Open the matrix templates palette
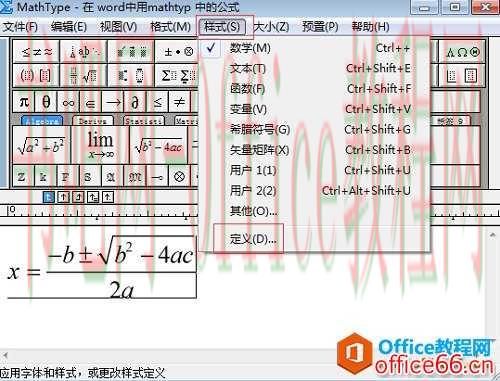The width and height of the screenshot is (500, 381). (x=463, y=76)
